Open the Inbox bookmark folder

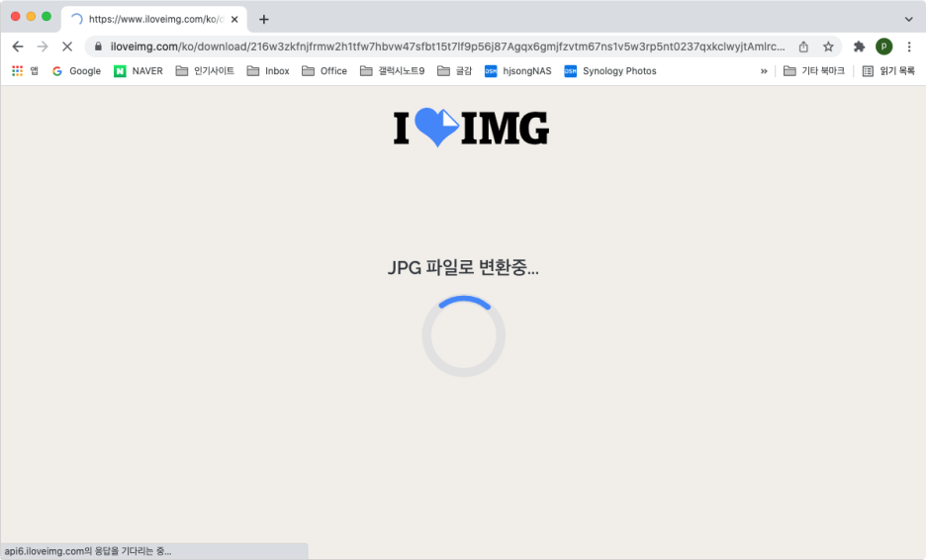(268, 71)
